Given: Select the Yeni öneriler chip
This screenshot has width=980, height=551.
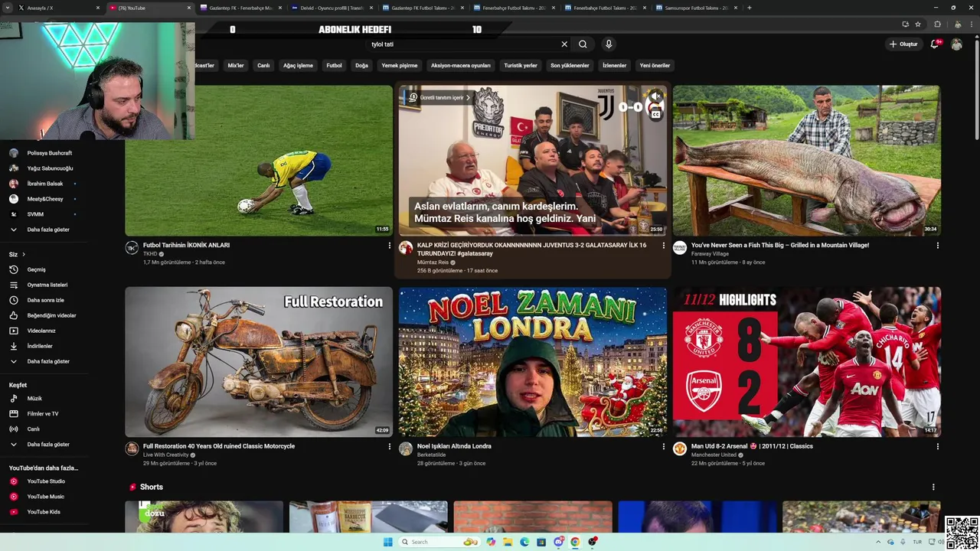Looking at the screenshot, I should coord(655,66).
